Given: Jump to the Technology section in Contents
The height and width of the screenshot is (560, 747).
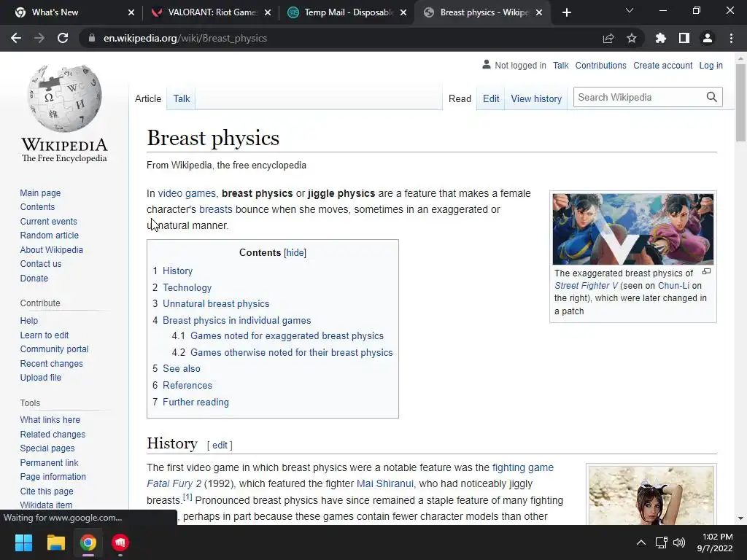Looking at the screenshot, I should [x=187, y=287].
